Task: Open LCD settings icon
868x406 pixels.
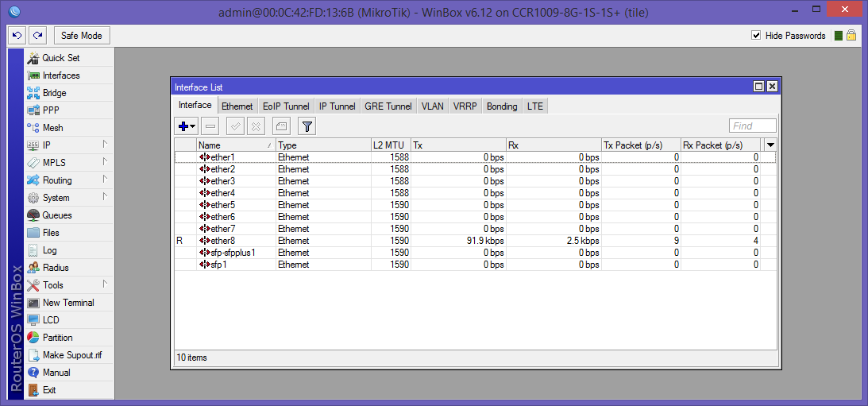Action: 33,320
